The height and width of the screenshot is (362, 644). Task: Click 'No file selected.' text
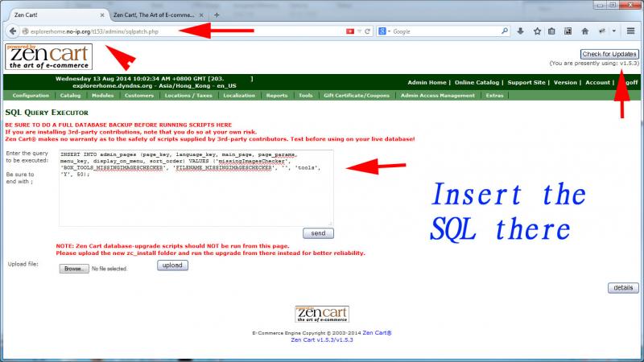coord(109,269)
